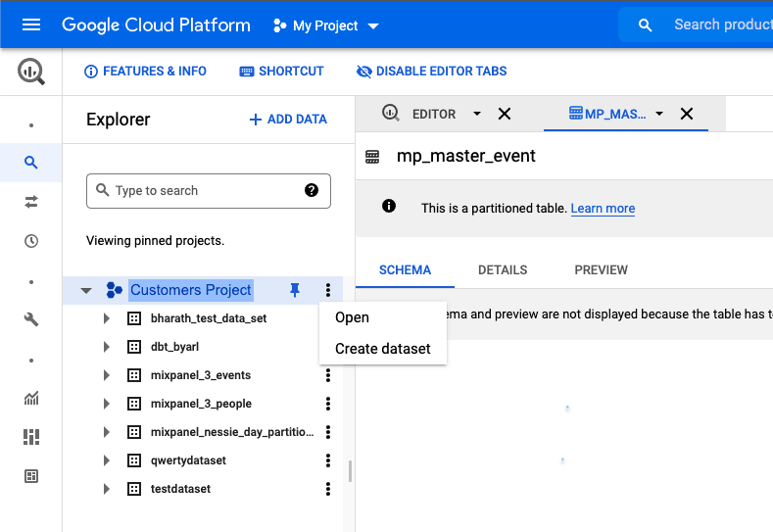This screenshot has height=532, width=773.
Task: Close the EDITOR tab
Action: coord(505,114)
